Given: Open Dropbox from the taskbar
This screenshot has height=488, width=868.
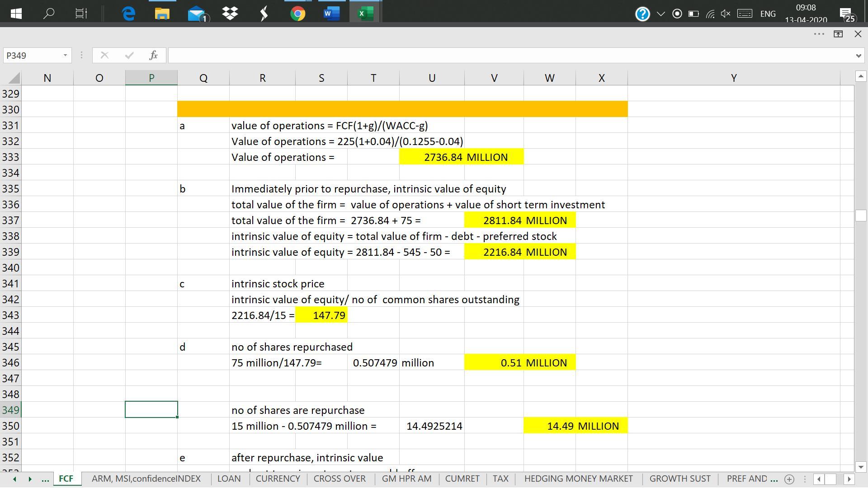Looking at the screenshot, I should click(x=230, y=14).
